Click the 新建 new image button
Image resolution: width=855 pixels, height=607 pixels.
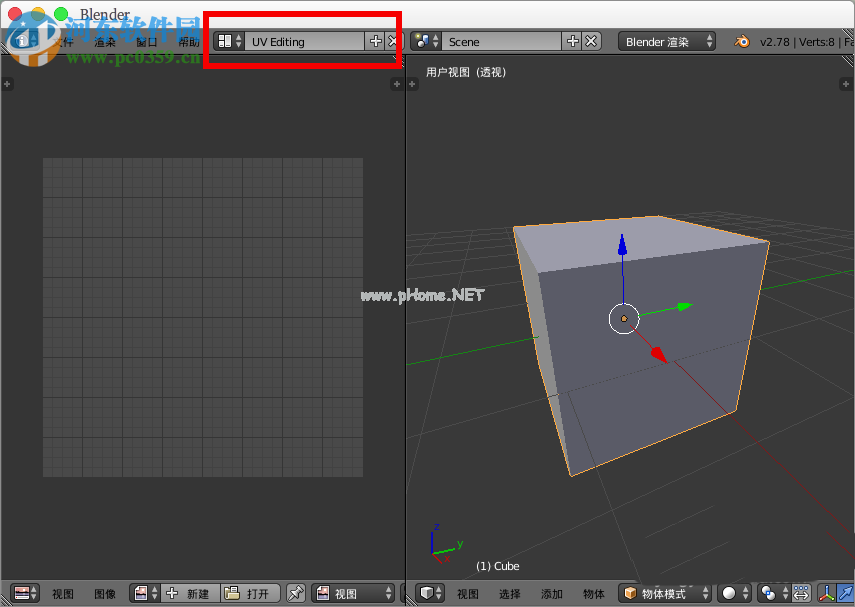189,594
